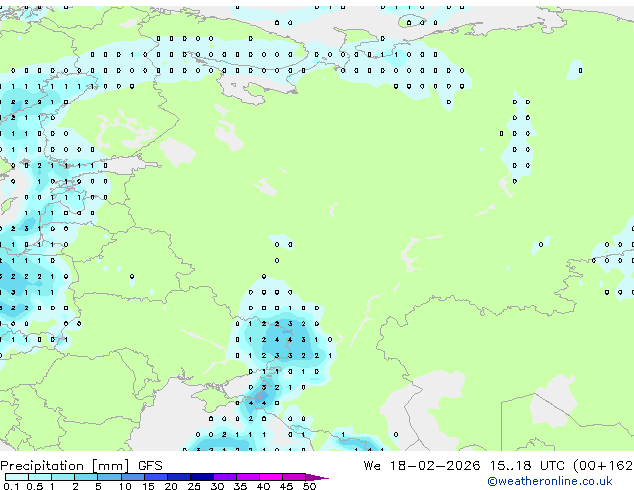Click the "We 18-02-2026 15..18 UTC" date label
The image size is (634, 490).
pyautogui.click(x=464, y=466)
